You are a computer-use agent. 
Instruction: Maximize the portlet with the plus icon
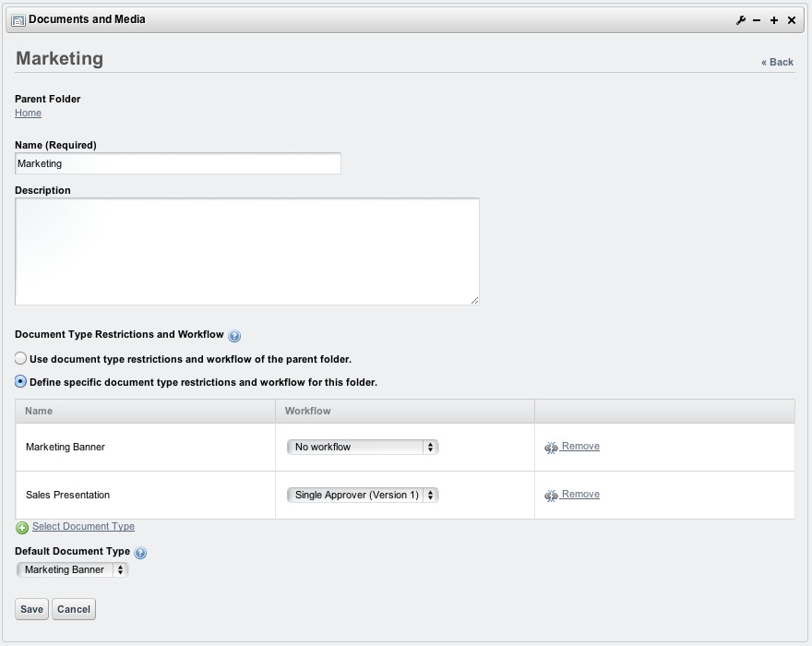click(774, 20)
